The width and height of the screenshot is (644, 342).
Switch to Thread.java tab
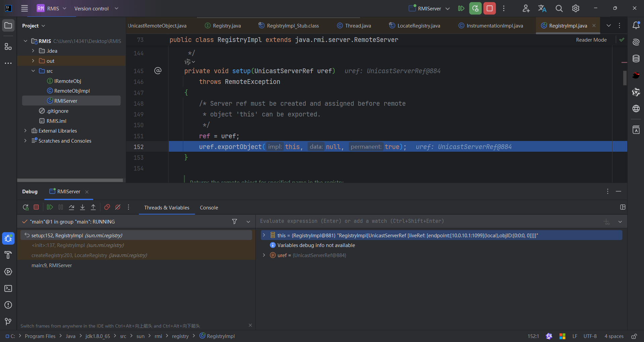tap(354, 26)
